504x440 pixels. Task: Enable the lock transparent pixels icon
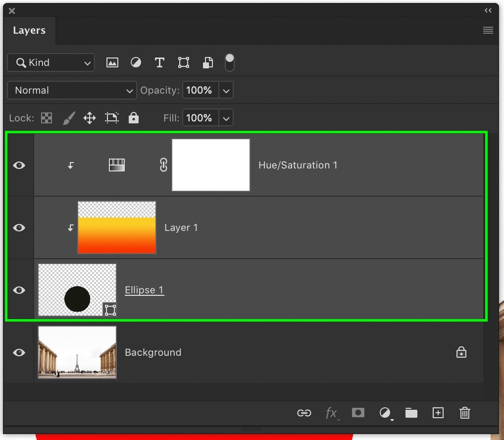click(x=47, y=118)
